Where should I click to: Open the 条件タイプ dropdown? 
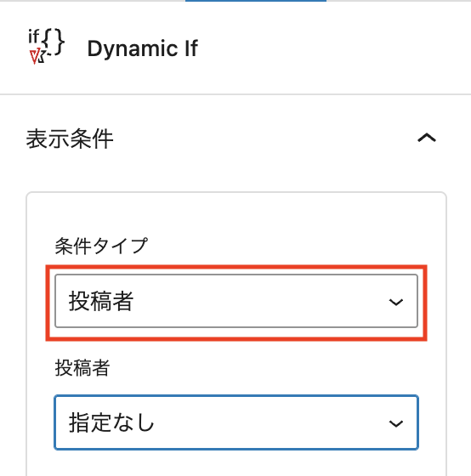[236, 301]
